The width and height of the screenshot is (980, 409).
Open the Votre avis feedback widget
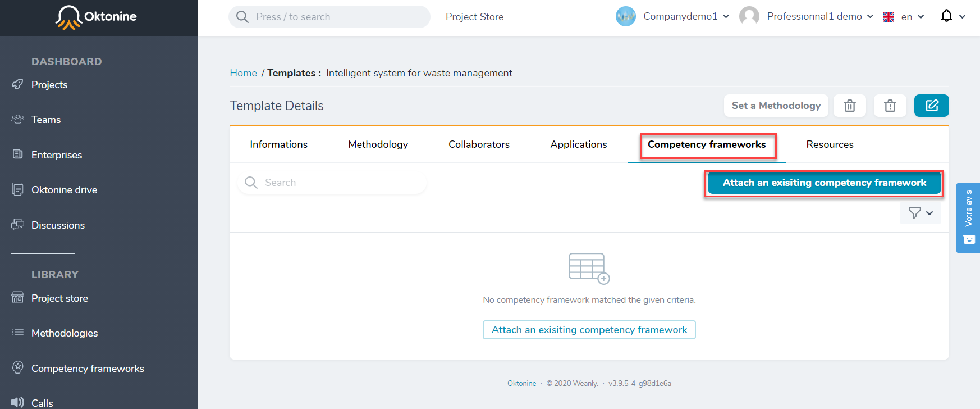pos(968,218)
